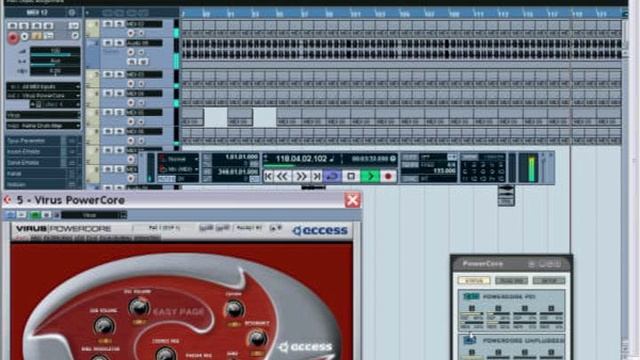This screenshot has height=360, width=640.
Task: Mute the Audio 08 track
Action: coord(108,43)
